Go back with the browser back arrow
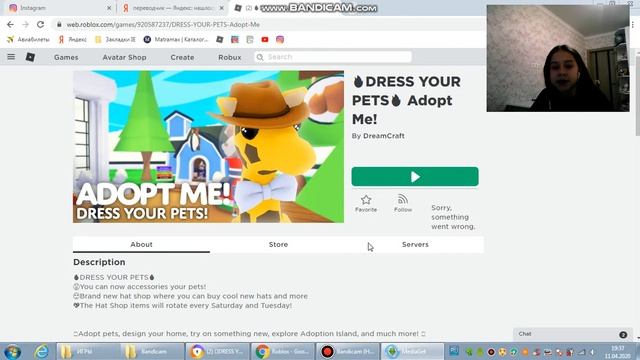 (10, 24)
